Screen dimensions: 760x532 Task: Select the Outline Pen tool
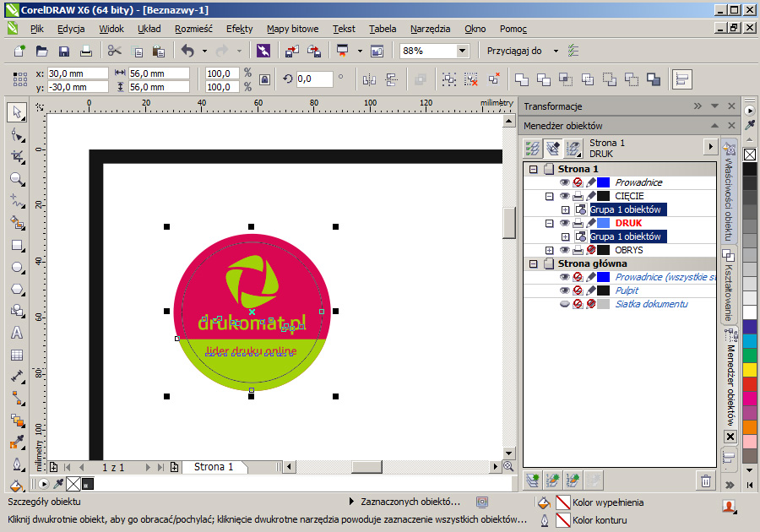tap(17, 464)
